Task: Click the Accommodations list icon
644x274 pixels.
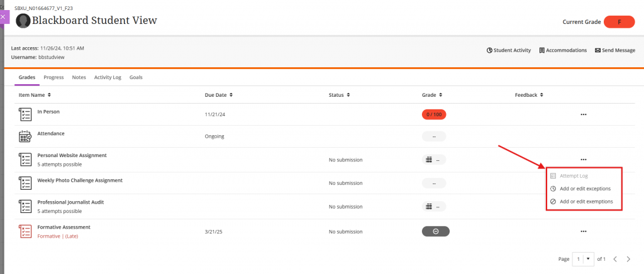Action: (542, 50)
